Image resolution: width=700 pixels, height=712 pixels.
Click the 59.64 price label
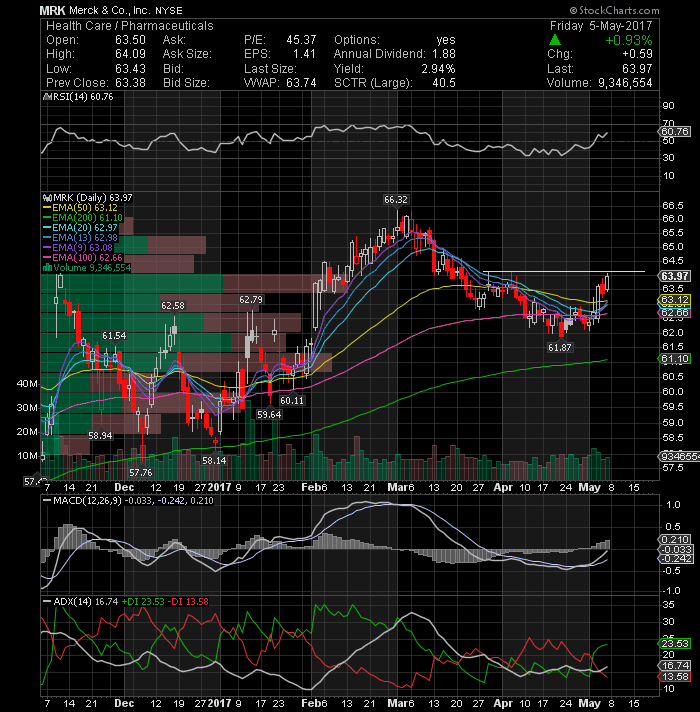pyautogui.click(x=269, y=415)
